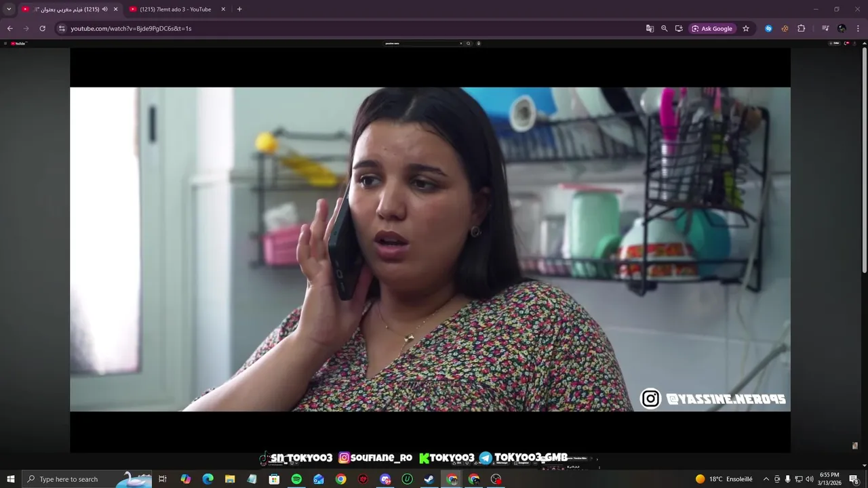This screenshot has height=488, width=868.
Task: Focus the address bar URL
Action: [x=131, y=28]
